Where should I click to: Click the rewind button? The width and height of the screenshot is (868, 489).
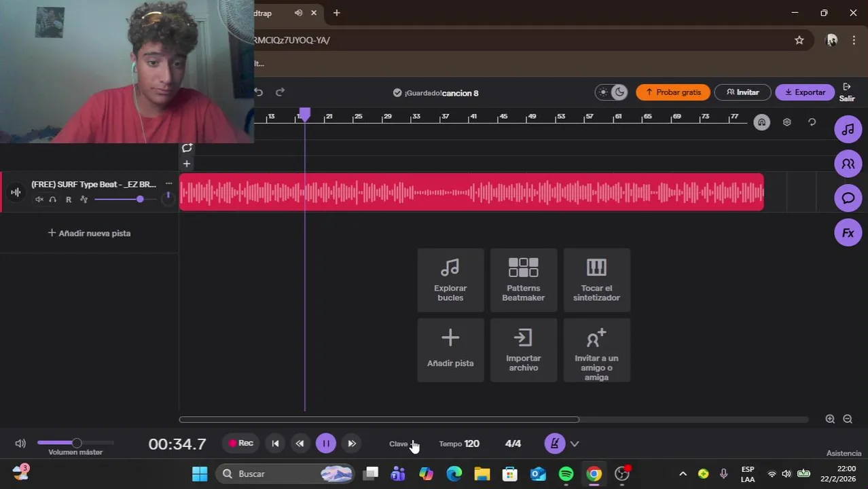pyautogui.click(x=300, y=443)
